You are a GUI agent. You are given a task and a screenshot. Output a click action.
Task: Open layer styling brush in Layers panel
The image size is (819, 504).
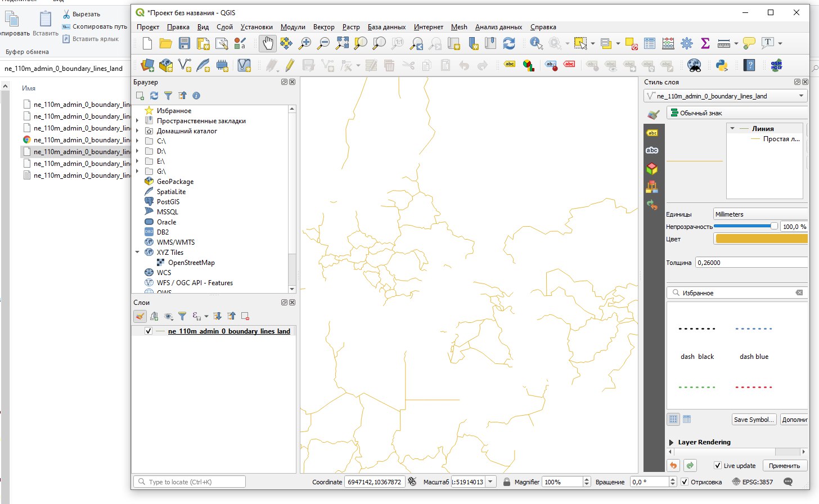(140, 316)
